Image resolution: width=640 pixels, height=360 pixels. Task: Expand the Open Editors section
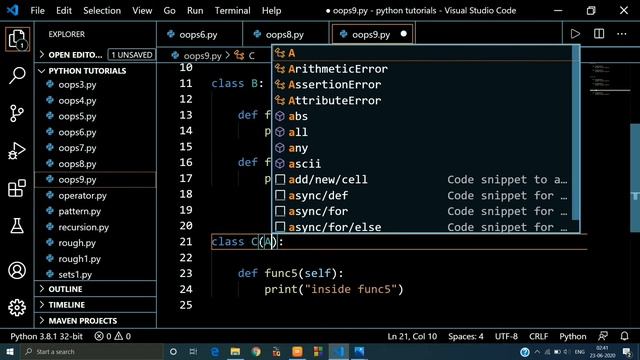[x=75, y=55]
